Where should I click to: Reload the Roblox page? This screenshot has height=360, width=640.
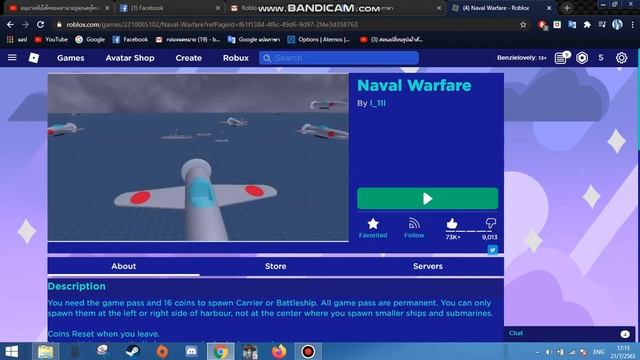point(40,24)
